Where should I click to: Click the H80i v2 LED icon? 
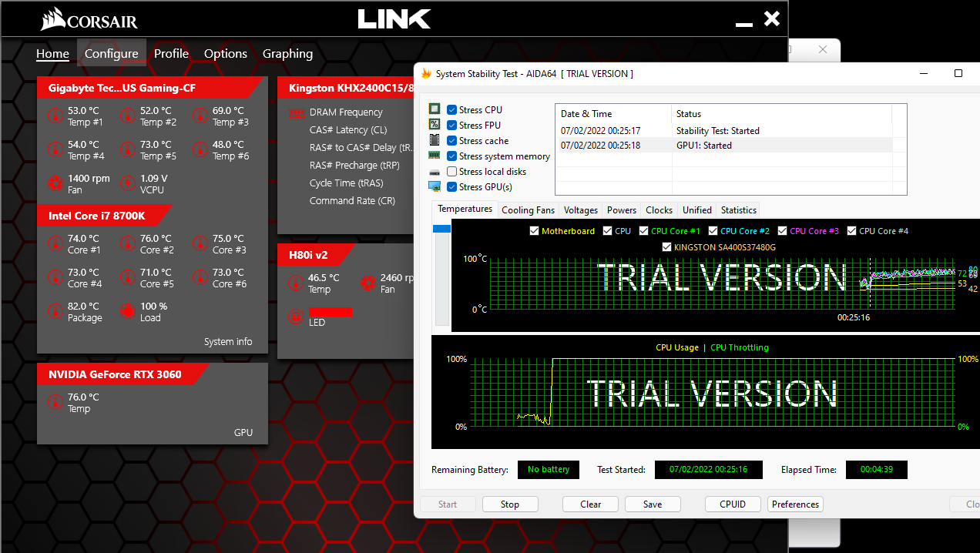pos(296,317)
